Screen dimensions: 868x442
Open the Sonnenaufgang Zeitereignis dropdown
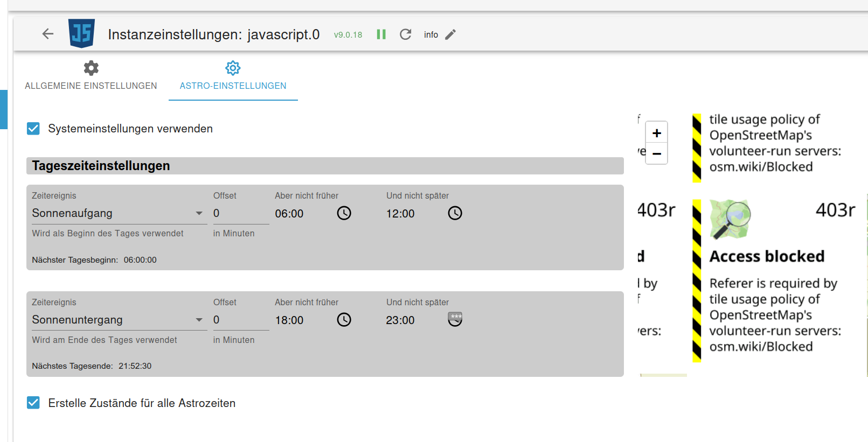(x=119, y=213)
